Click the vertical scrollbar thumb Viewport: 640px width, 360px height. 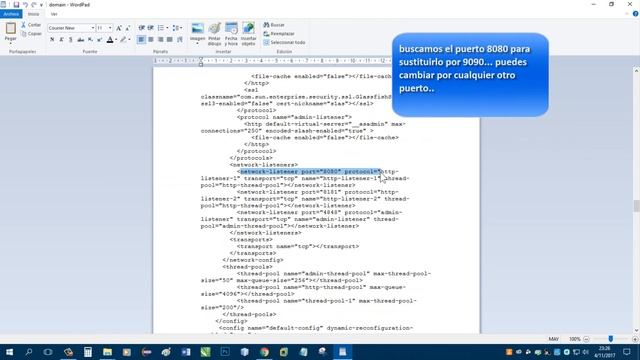636,206
